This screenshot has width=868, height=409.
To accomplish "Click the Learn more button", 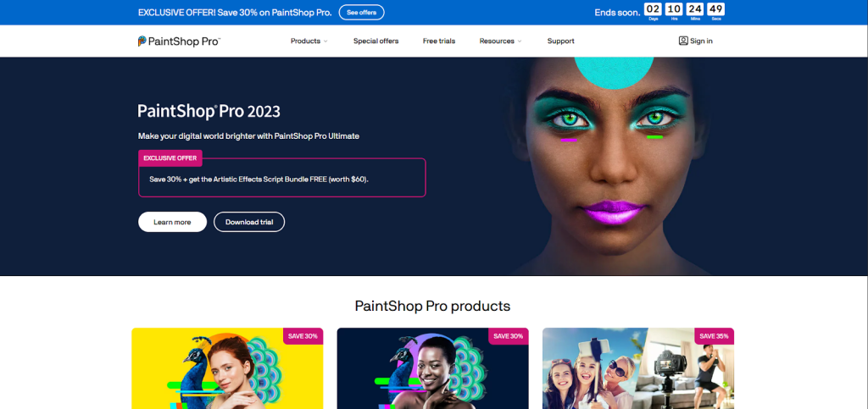I will 172,222.
